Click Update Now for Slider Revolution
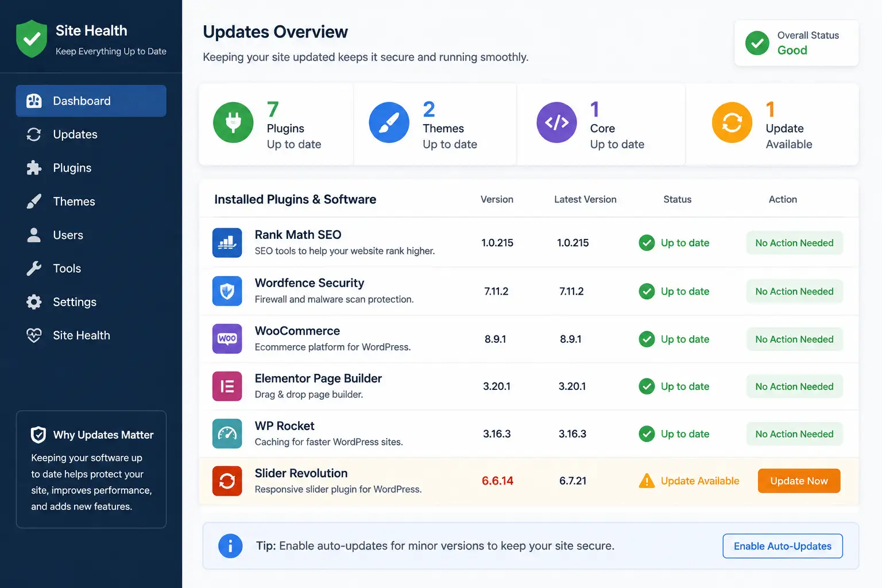Image resolution: width=882 pixels, height=588 pixels. [x=799, y=481]
